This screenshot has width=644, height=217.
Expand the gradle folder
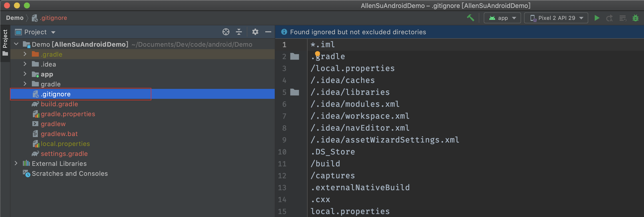coord(25,84)
